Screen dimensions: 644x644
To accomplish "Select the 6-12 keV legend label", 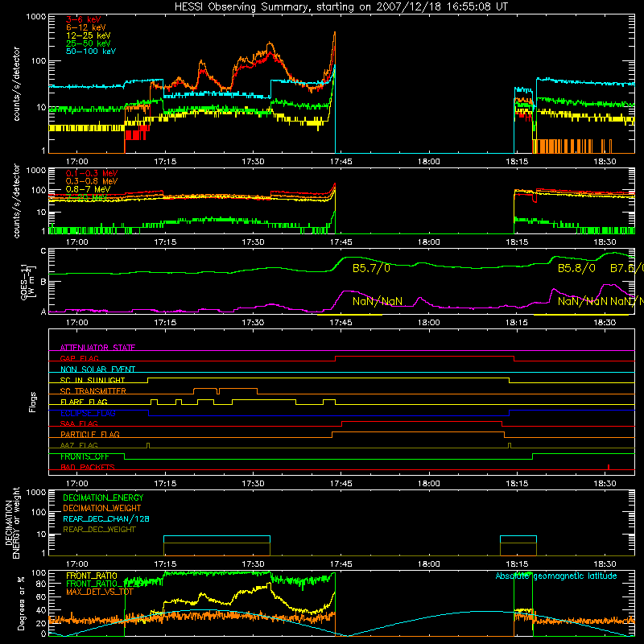I will 86,27.
